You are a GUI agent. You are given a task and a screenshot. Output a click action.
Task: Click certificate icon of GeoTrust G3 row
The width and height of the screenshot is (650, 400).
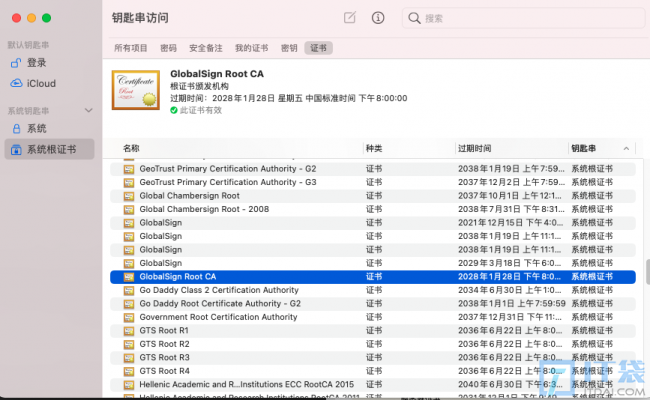[x=129, y=182]
